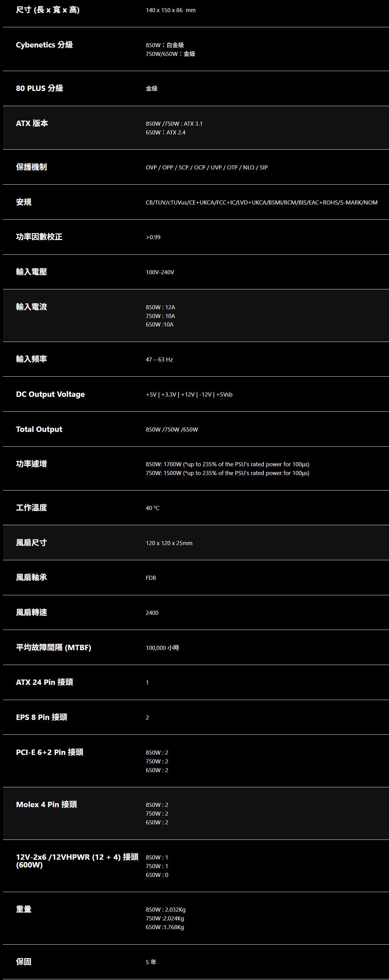This screenshot has height=980, width=389.
Task: Click the Molex 4 Pin 接頭 label
Action: click(x=46, y=804)
